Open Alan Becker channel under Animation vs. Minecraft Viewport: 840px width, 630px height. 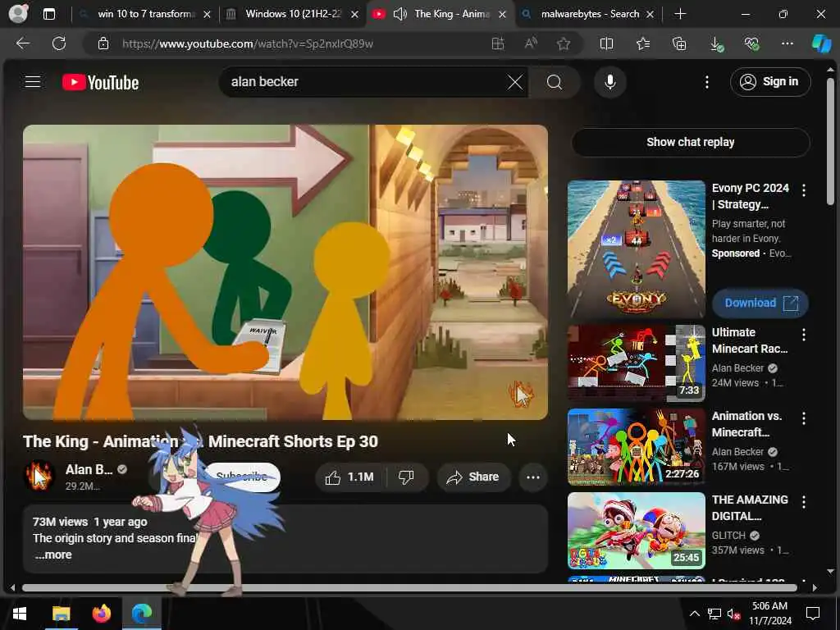click(x=738, y=452)
